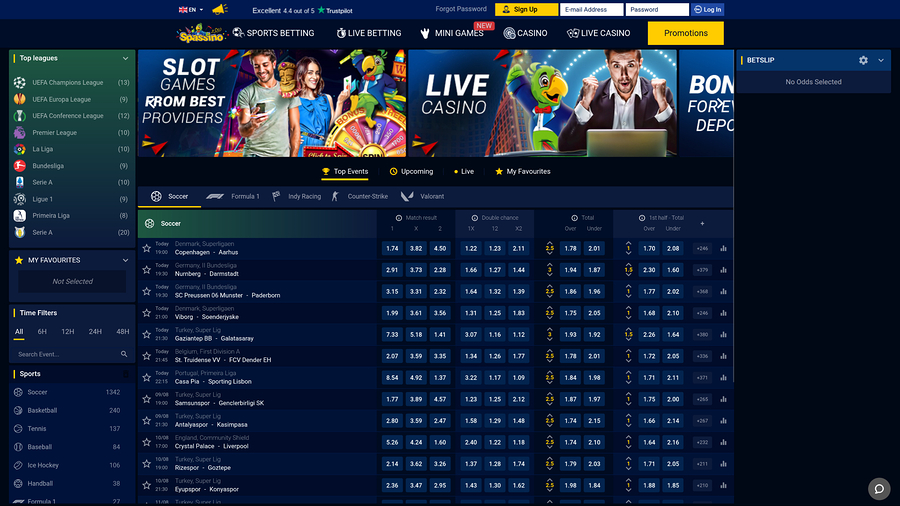900x506 pixels.
Task: Click search magnifier in Search Event
Action: (124, 354)
